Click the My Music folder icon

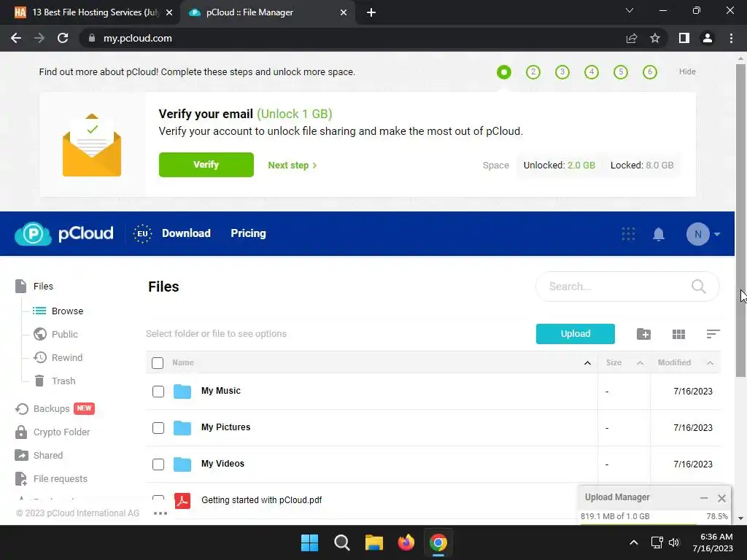pyautogui.click(x=182, y=392)
